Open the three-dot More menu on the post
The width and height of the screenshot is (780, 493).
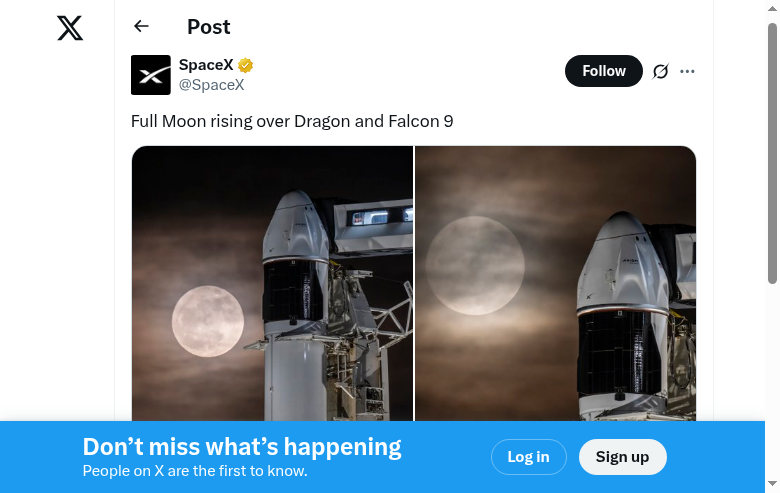click(x=687, y=71)
